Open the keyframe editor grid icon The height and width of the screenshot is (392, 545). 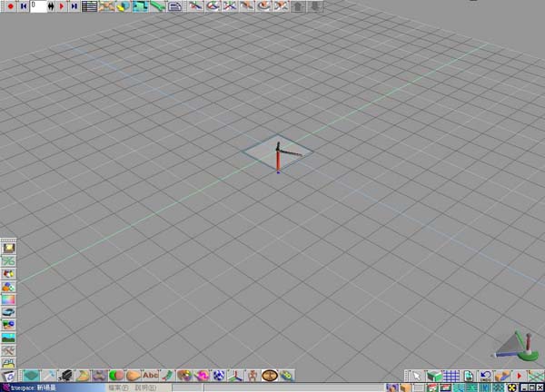[90, 6]
